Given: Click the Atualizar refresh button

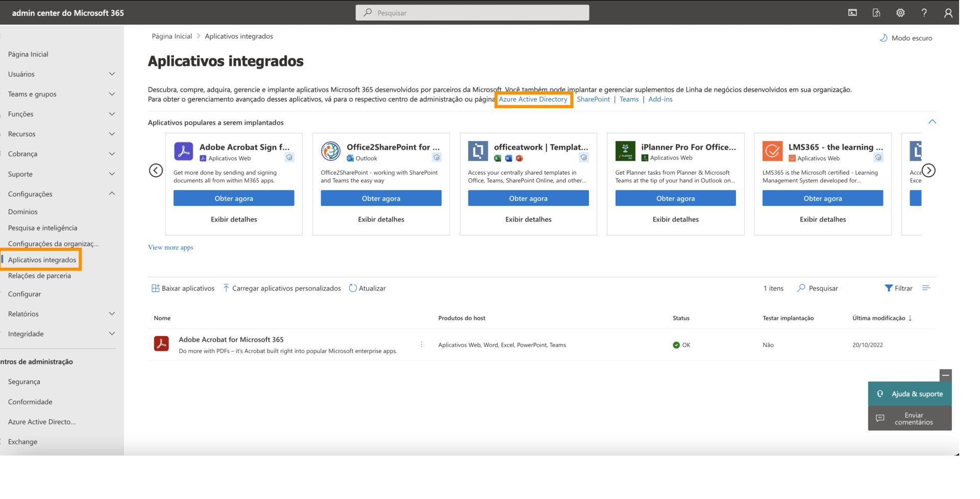Looking at the screenshot, I should pyautogui.click(x=367, y=288).
